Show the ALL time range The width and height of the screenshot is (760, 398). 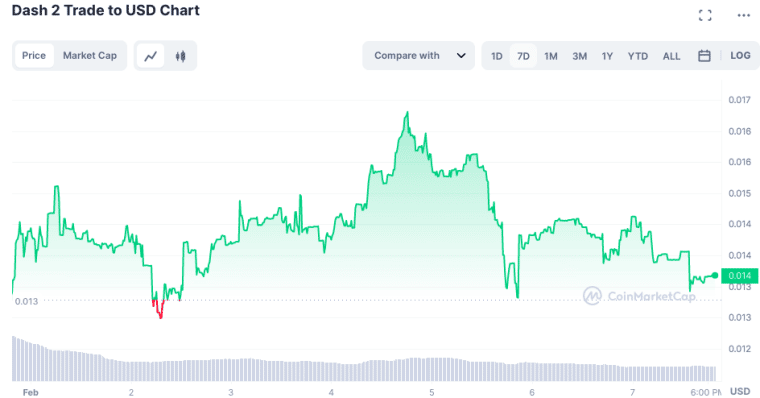pyautogui.click(x=671, y=56)
